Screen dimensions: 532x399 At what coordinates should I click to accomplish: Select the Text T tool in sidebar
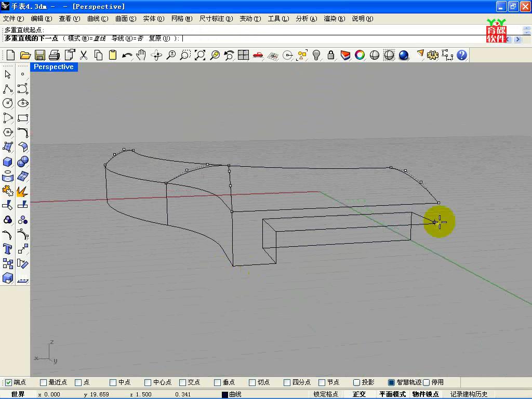pos(8,249)
